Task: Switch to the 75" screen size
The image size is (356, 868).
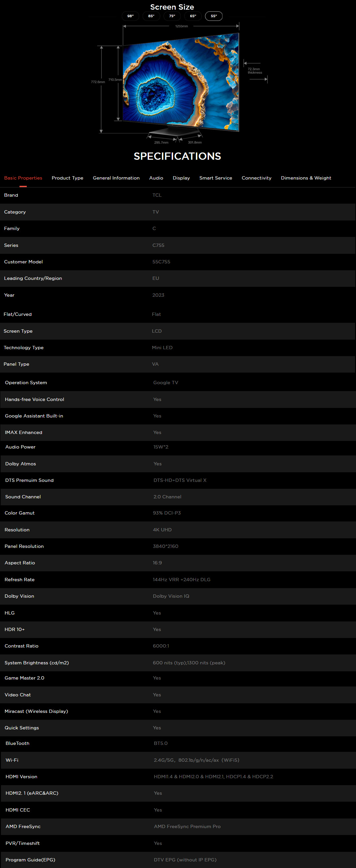Action: coord(172,16)
